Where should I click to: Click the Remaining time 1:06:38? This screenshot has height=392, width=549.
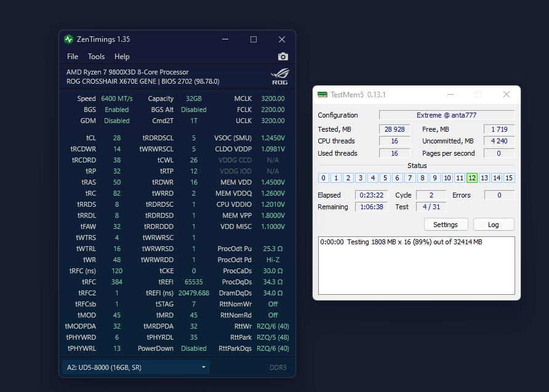(372, 207)
